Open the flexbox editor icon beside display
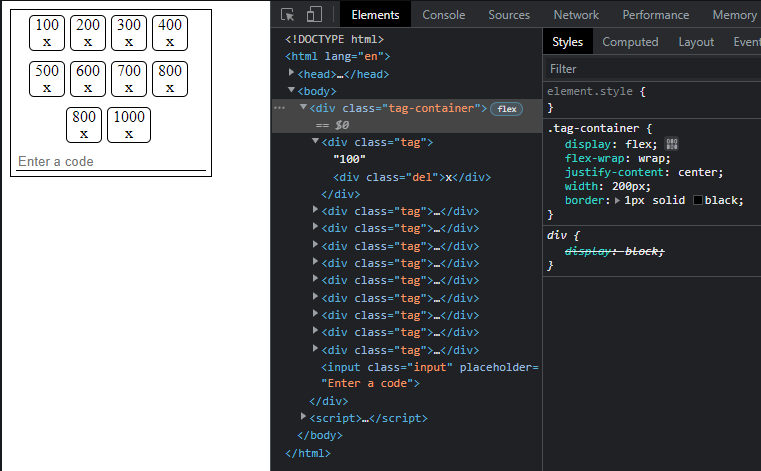This screenshot has width=761, height=471. [672, 144]
